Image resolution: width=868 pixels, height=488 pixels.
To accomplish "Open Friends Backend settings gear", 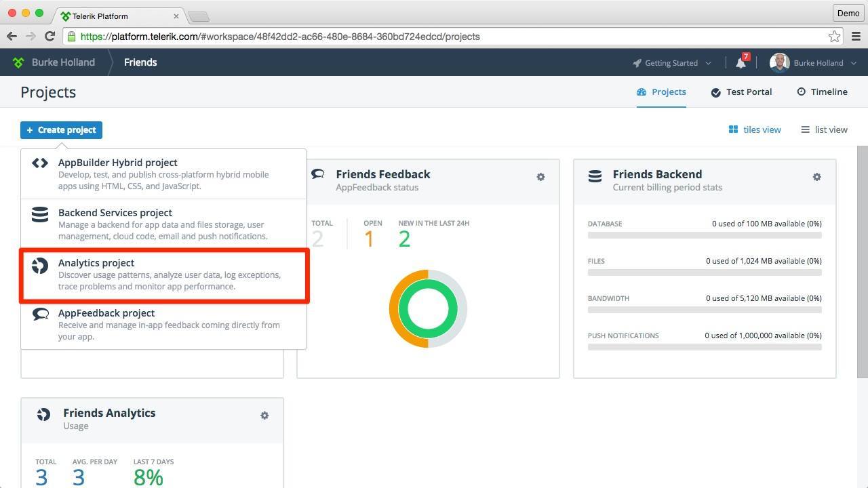I will [x=816, y=177].
